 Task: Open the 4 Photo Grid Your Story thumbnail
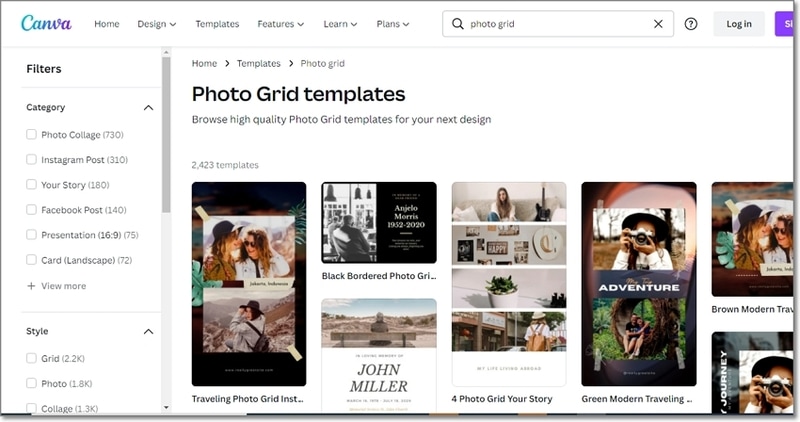(x=509, y=284)
